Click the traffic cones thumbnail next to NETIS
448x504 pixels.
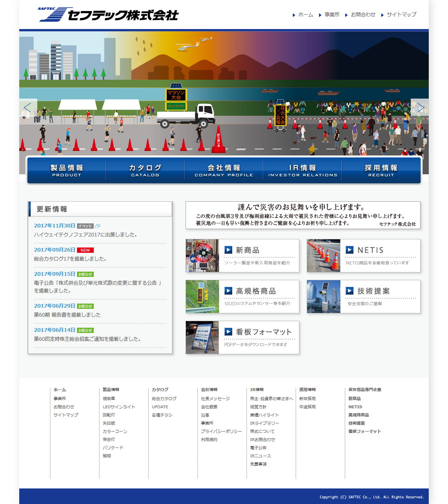coord(323,255)
